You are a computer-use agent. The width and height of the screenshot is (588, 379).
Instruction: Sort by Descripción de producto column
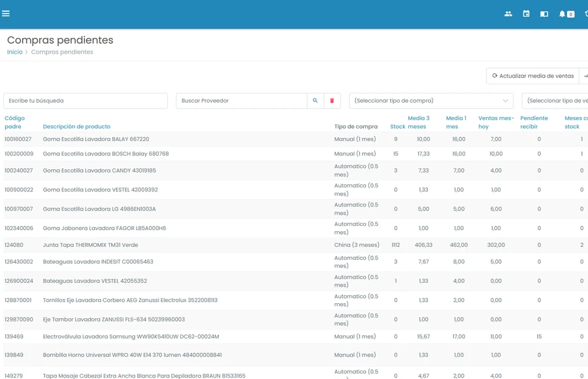76,127
